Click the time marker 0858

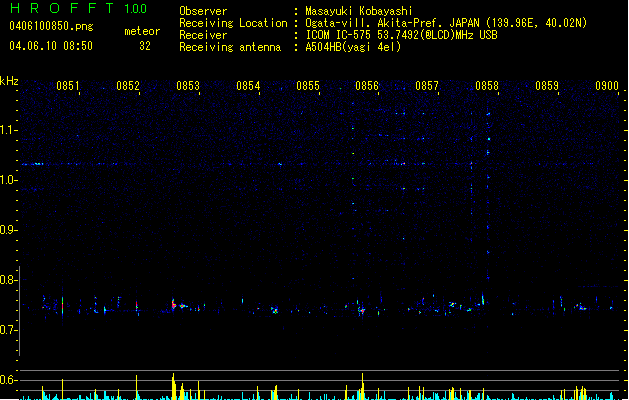[487, 86]
